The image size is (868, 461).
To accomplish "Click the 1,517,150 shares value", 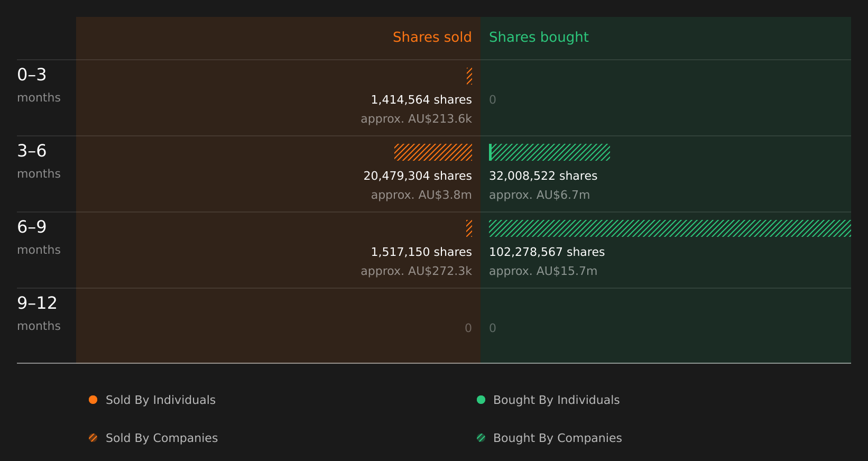I will 421,252.
